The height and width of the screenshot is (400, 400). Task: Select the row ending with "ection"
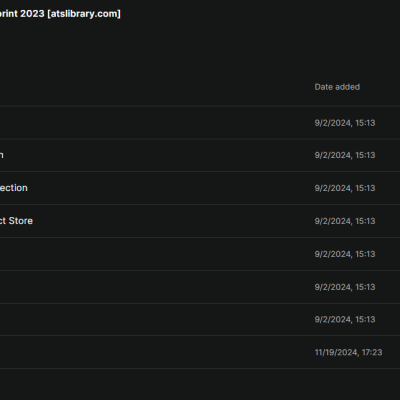point(200,188)
